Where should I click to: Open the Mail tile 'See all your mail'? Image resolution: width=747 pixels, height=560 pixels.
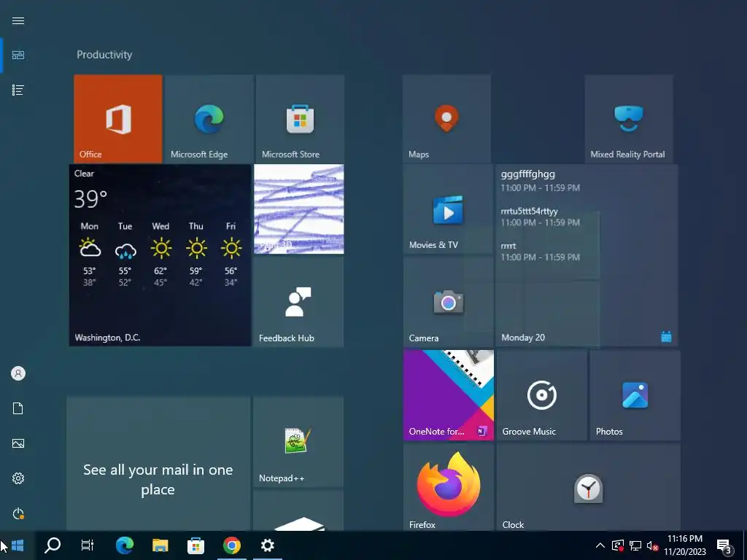pyautogui.click(x=158, y=463)
